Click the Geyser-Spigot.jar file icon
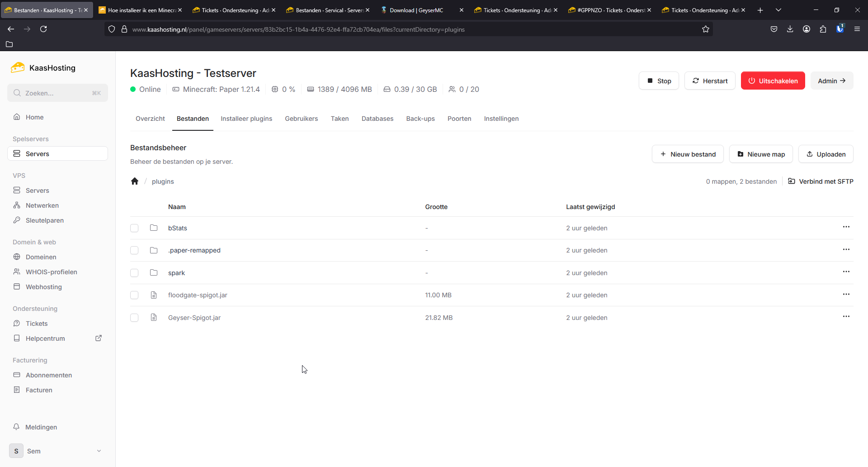 (x=154, y=318)
